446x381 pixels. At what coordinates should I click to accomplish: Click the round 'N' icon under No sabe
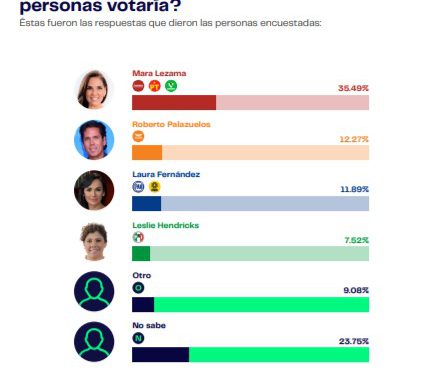[x=138, y=338]
